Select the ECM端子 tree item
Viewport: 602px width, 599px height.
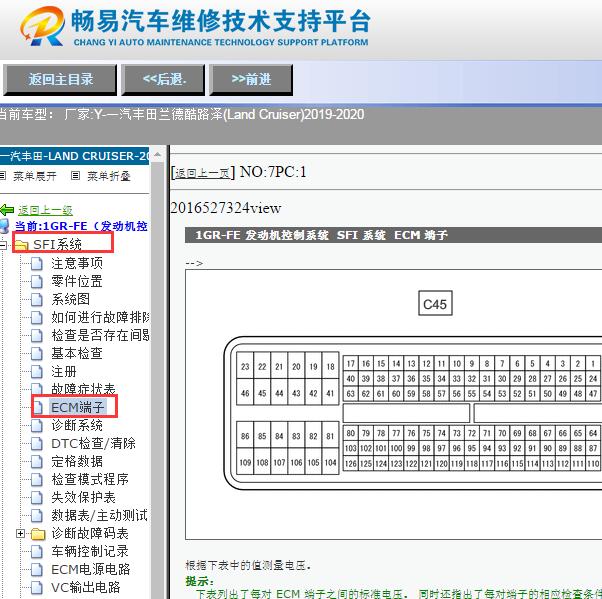[78, 407]
